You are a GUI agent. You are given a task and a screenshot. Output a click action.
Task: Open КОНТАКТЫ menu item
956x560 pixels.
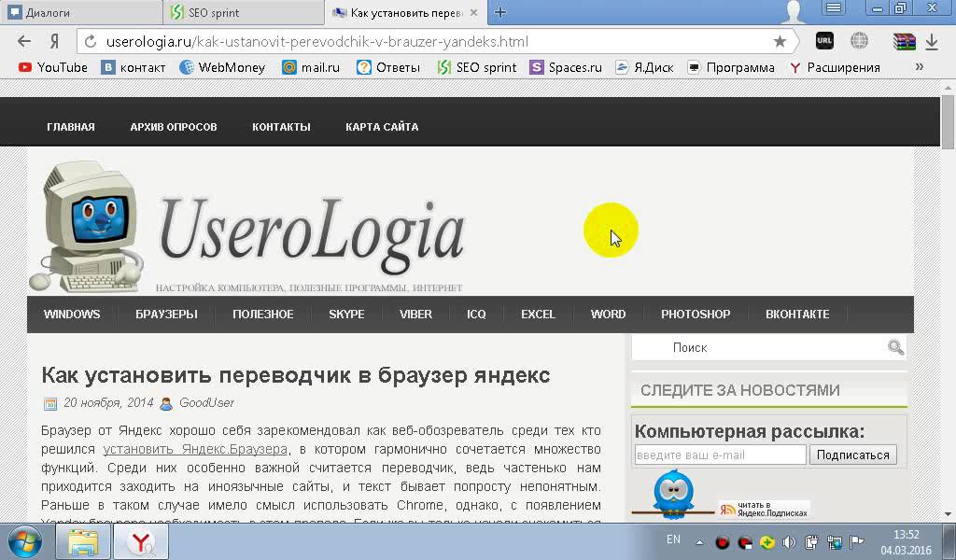[x=281, y=127]
